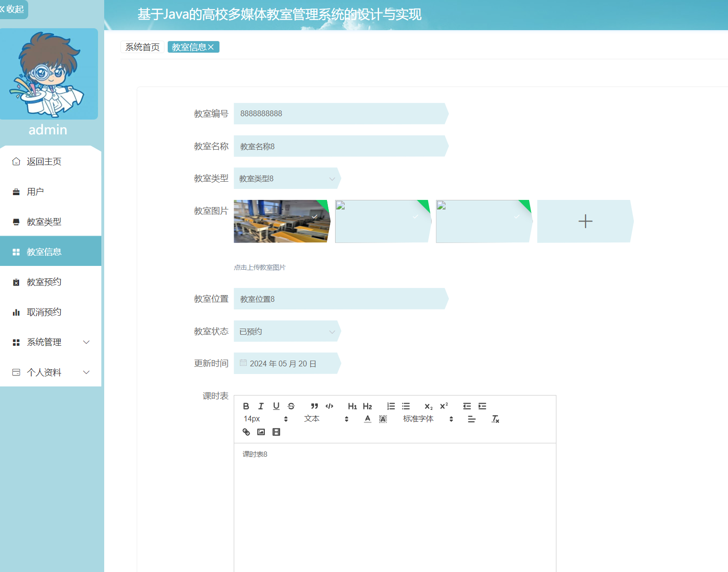Apply Heading 1 style

pyautogui.click(x=352, y=406)
